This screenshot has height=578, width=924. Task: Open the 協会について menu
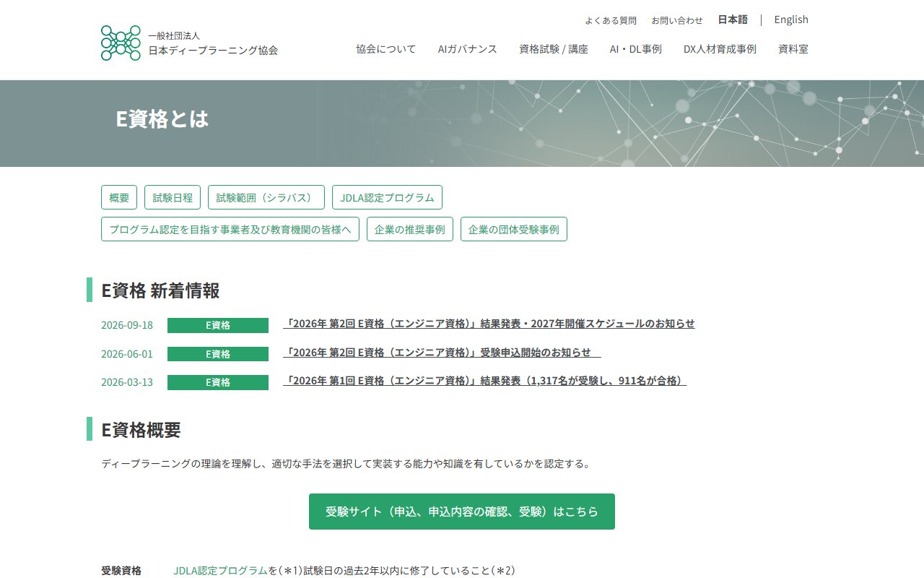[x=386, y=49]
